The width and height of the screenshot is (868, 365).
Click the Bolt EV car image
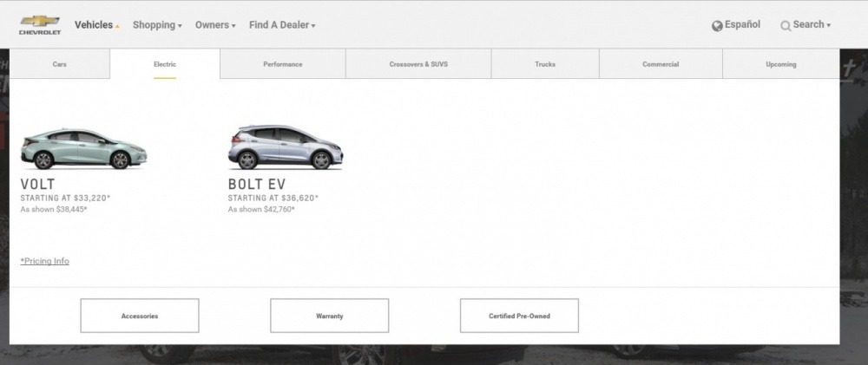point(286,147)
